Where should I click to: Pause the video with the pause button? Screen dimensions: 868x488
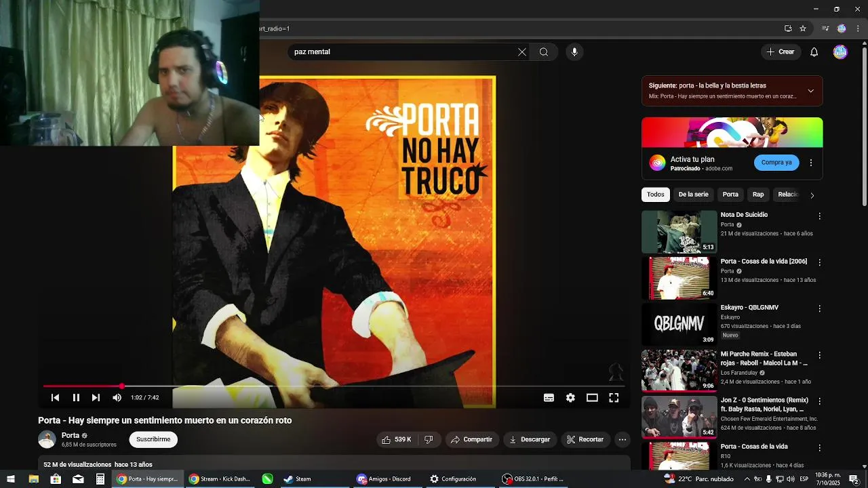coord(76,398)
